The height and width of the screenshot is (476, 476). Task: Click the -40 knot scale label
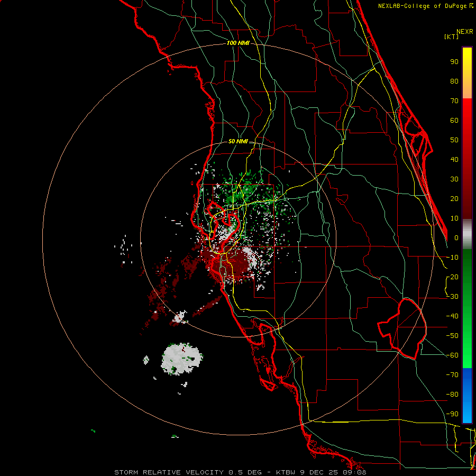(452, 316)
